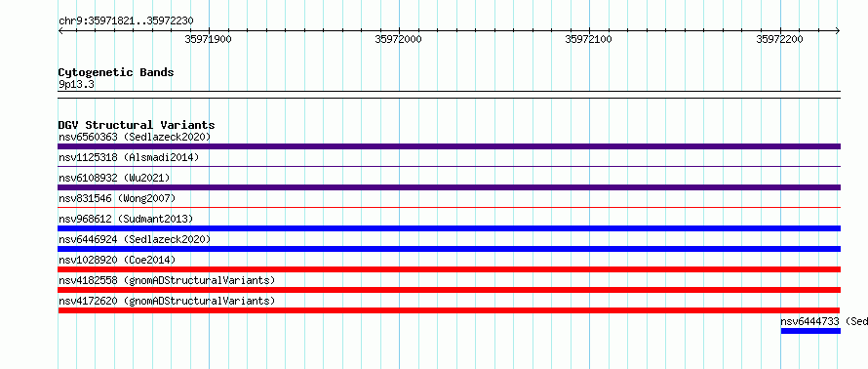The width and height of the screenshot is (868, 369).
Task: Click the 35971900 ruler position
Action: click(208, 39)
